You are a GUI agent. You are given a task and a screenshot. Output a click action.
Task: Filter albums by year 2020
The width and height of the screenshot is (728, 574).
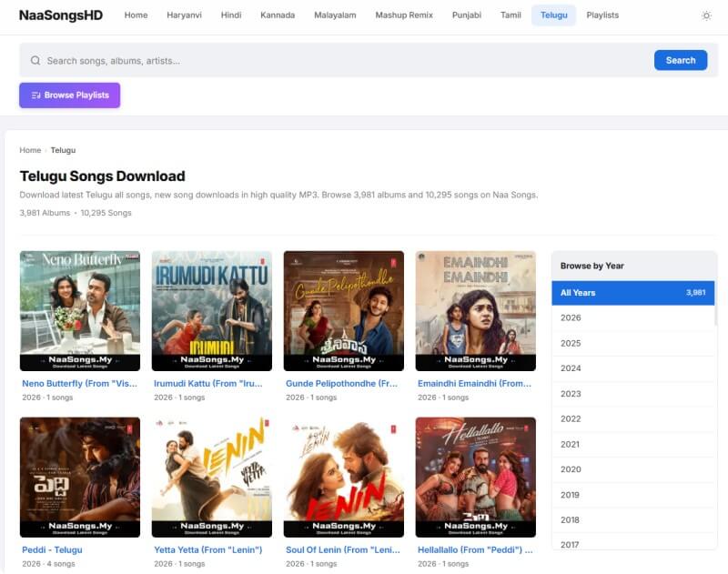pos(632,469)
